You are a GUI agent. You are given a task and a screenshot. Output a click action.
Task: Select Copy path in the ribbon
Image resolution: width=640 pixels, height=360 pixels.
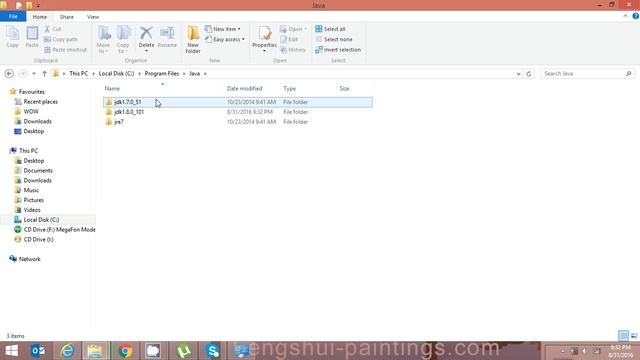[60, 40]
